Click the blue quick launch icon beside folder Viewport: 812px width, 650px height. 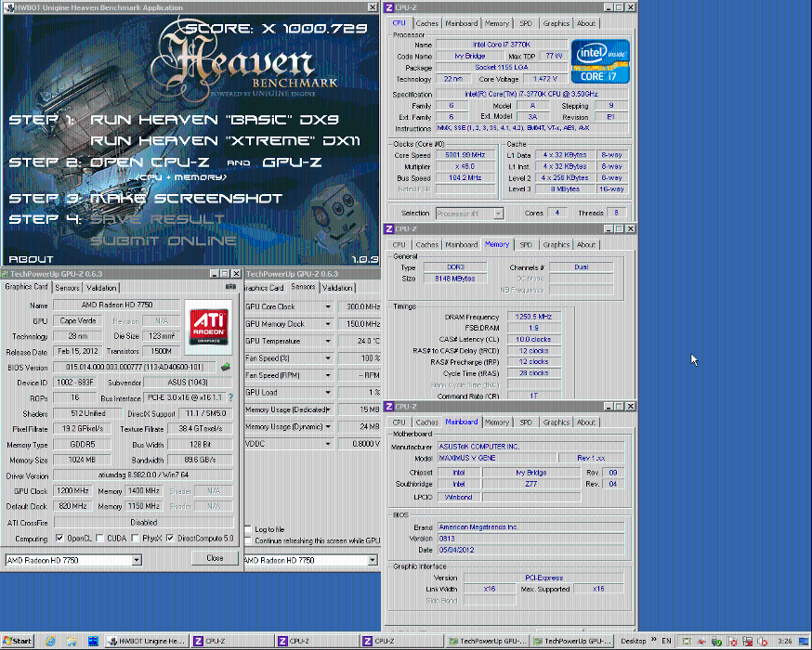(x=93, y=642)
